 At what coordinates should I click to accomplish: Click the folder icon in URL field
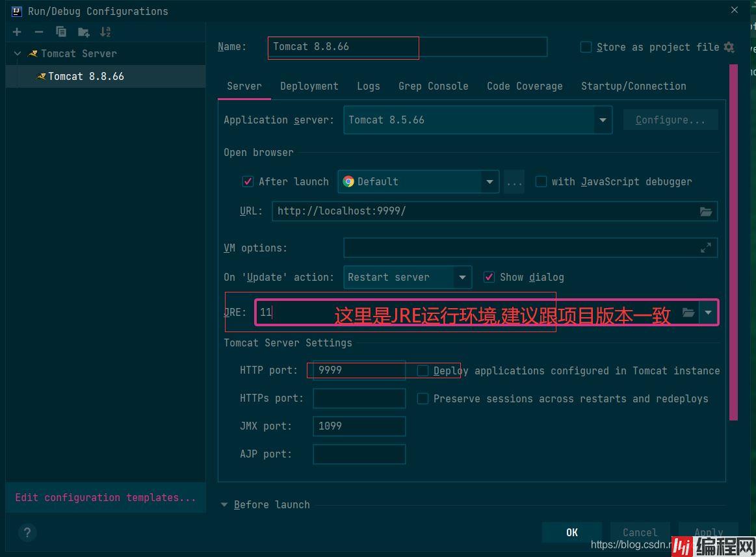705,211
